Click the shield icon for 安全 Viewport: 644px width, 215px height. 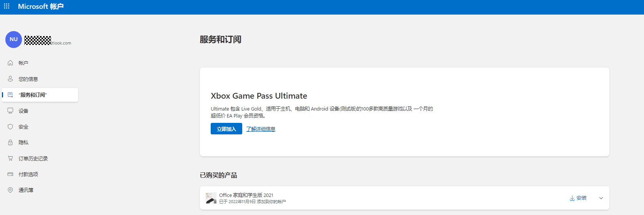(x=10, y=127)
